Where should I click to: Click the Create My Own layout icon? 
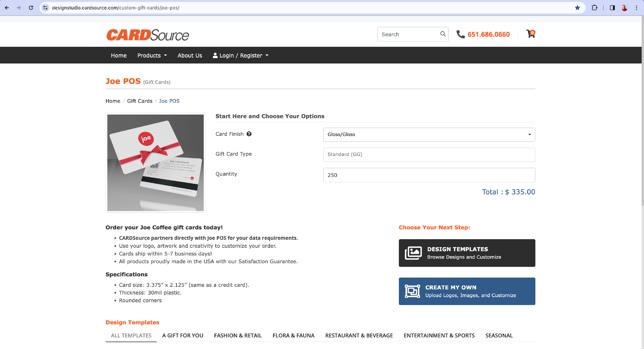(x=412, y=291)
